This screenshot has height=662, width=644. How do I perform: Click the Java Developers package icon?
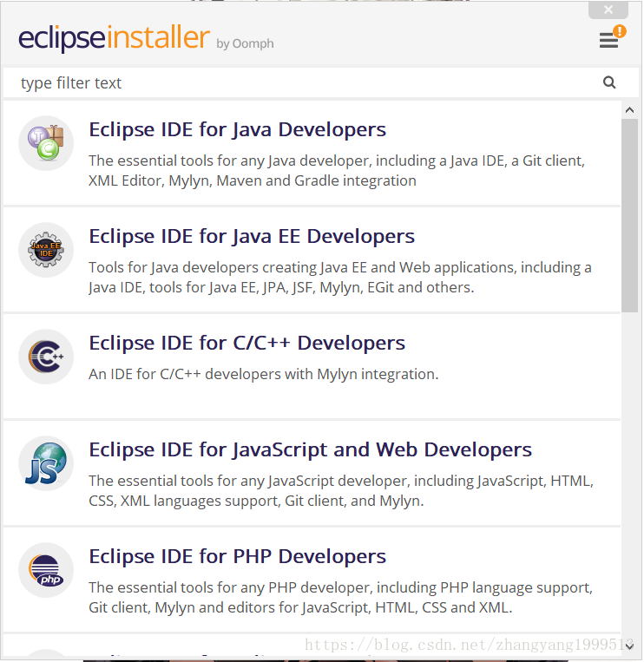46,143
